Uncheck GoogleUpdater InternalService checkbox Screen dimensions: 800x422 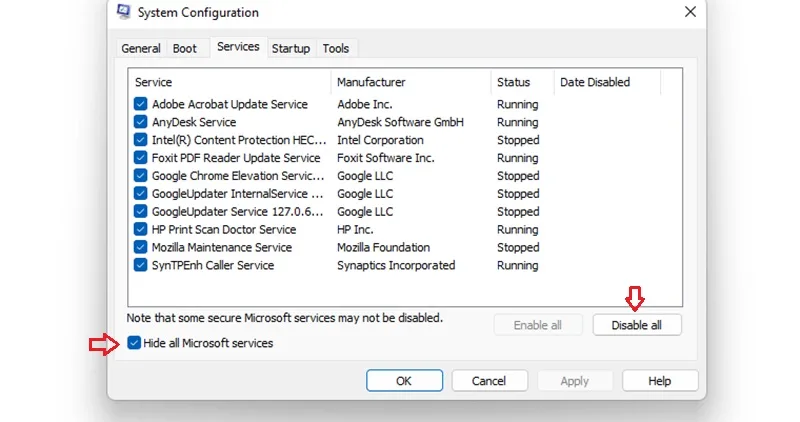point(140,193)
